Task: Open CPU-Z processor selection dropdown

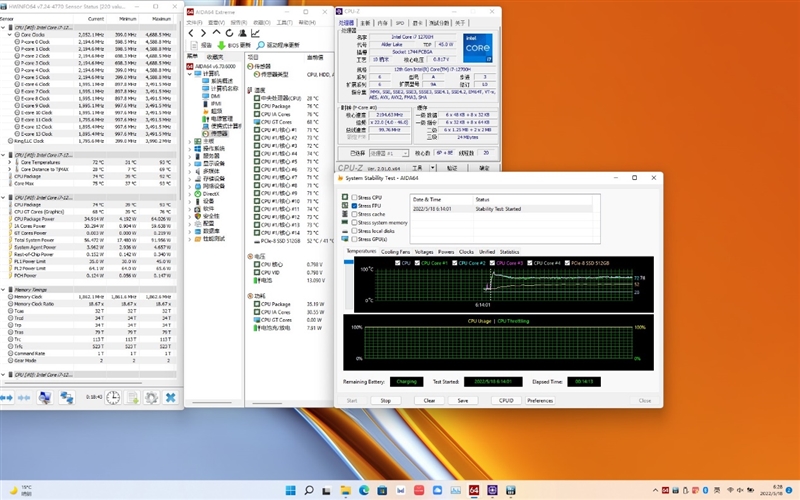Action: pos(405,153)
